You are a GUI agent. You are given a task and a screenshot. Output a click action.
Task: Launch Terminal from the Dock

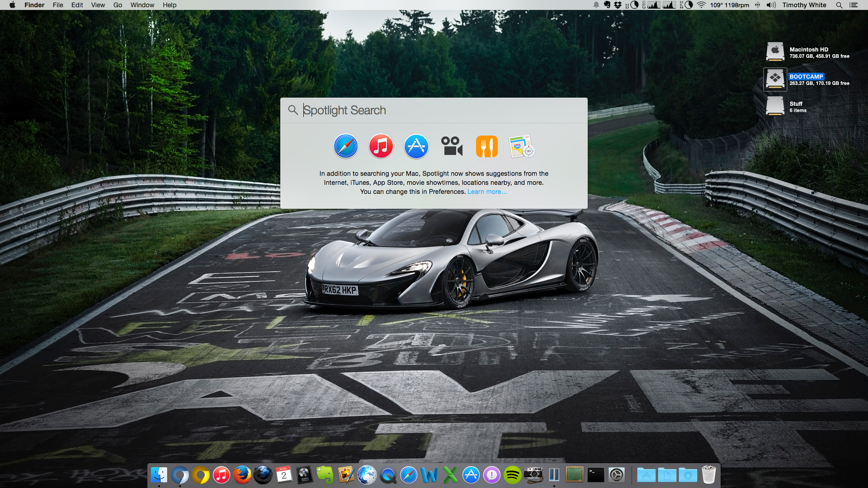point(596,475)
